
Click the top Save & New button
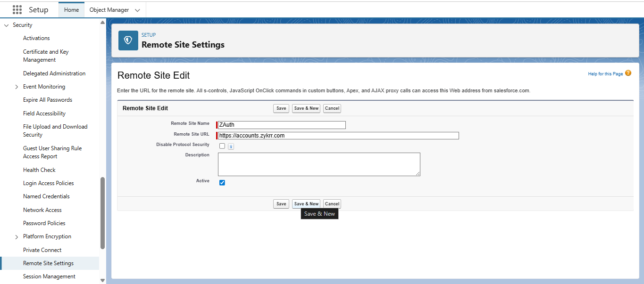coord(306,108)
